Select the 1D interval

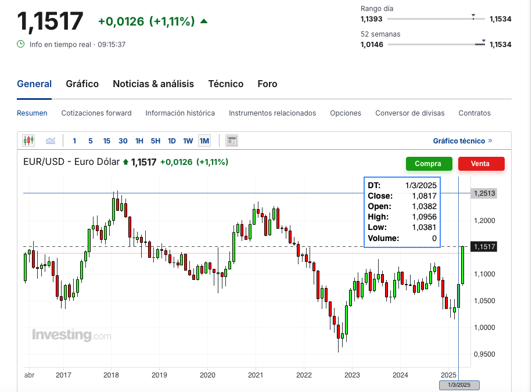pyautogui.click(x=172, y=141)
